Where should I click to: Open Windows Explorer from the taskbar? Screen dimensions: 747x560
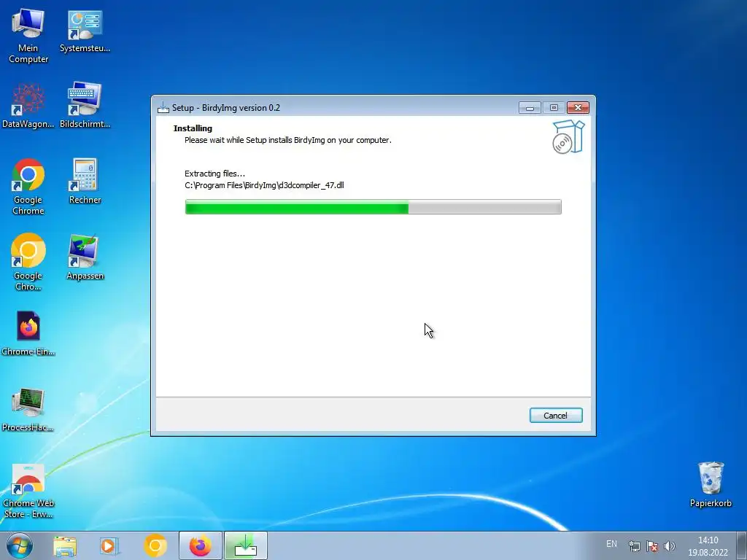pyautogui.click(x=65, y=545)
